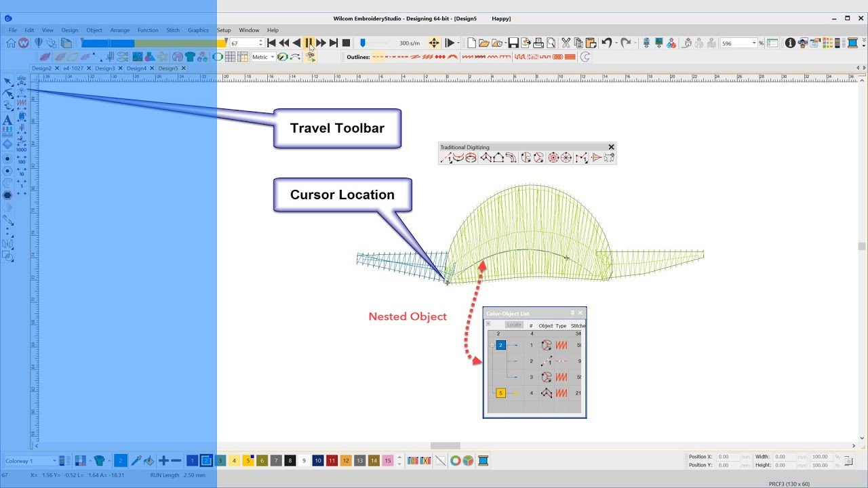Stop the stitch player with the square button
This screenshot has height=488, width=868.
346,43
